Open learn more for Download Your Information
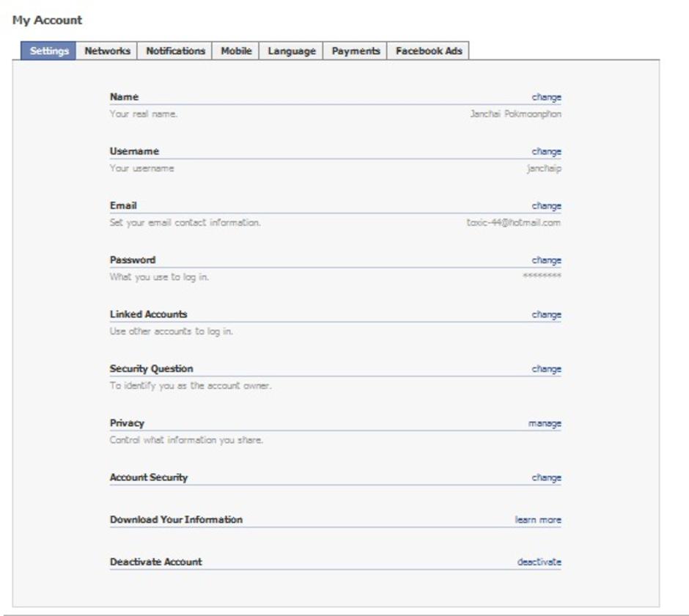 click(x=538, y=520)
